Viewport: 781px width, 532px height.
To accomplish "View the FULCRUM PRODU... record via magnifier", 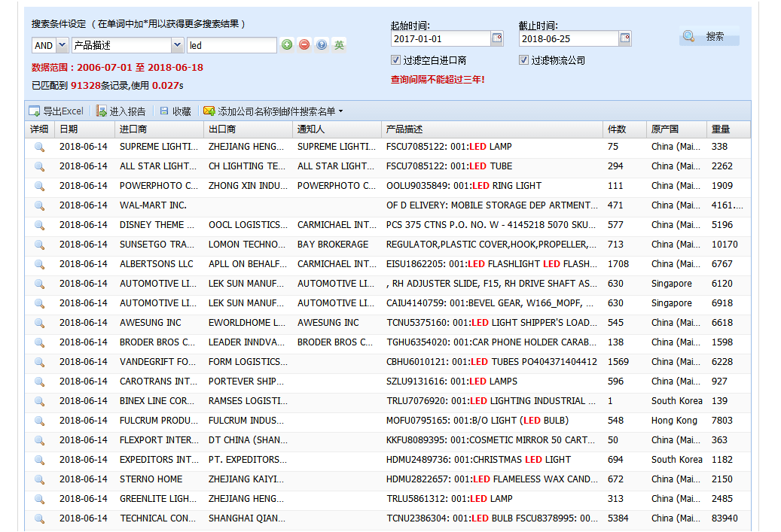I will tap(39, 421).
